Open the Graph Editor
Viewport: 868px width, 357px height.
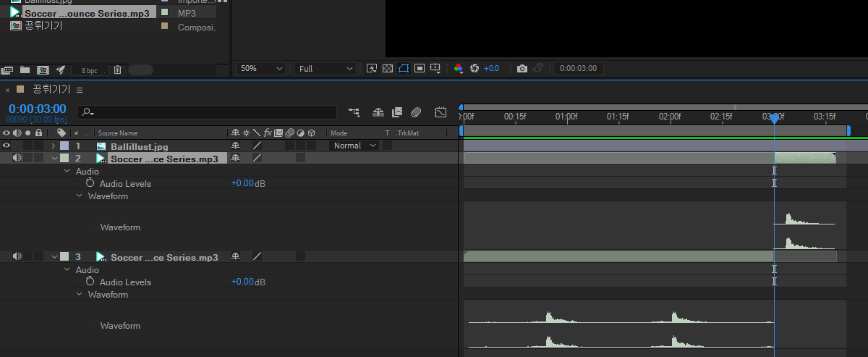coord(441,112)
